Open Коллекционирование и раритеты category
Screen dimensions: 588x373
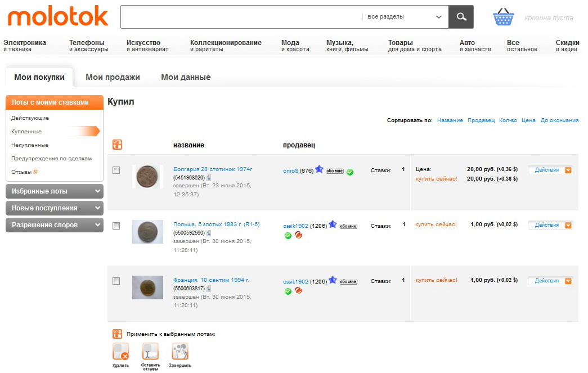[226, 46]
